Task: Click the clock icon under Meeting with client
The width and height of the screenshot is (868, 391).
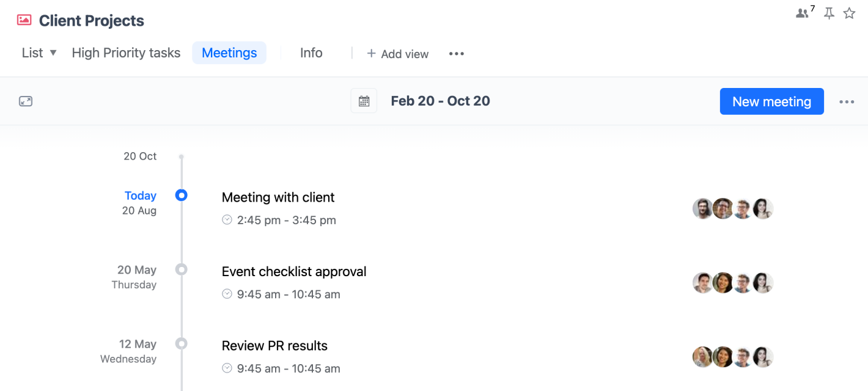Action: [227, 220]
